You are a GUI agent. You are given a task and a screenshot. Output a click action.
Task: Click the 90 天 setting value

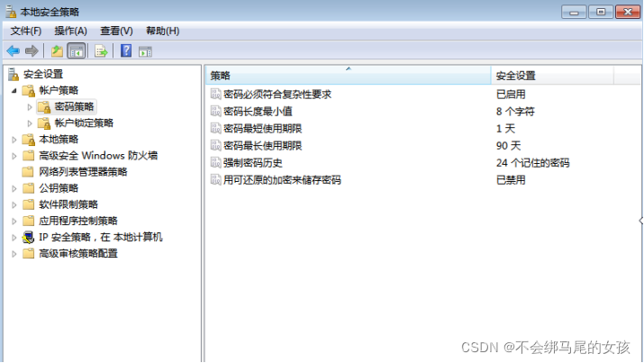[x=508, y=145]
